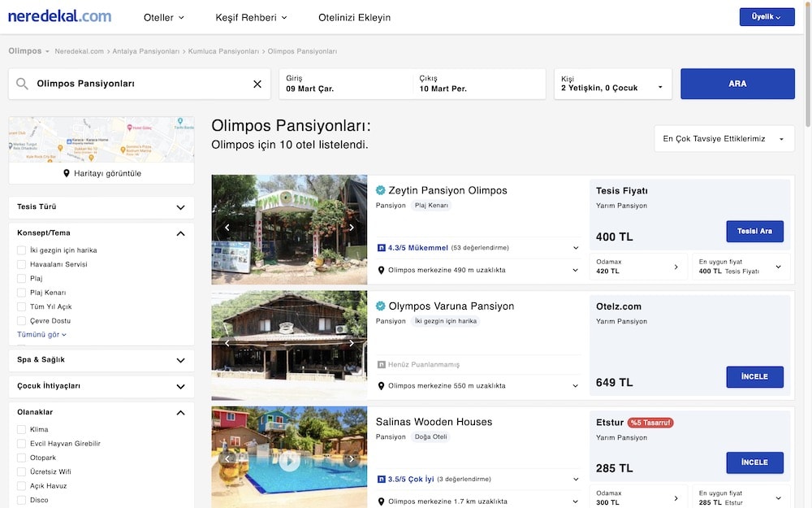Show previous photo of Olympos Varuna Pansiyon

pos(227,343)
